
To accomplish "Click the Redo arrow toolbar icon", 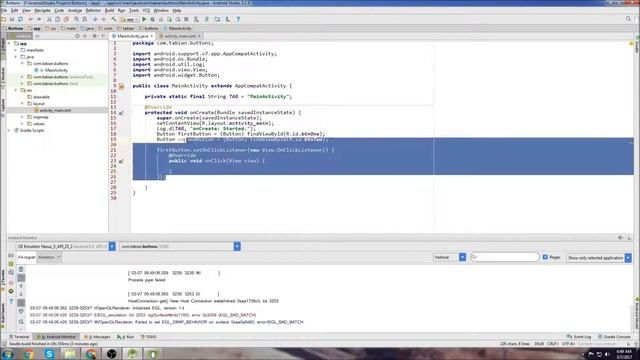I will [39, 19].
